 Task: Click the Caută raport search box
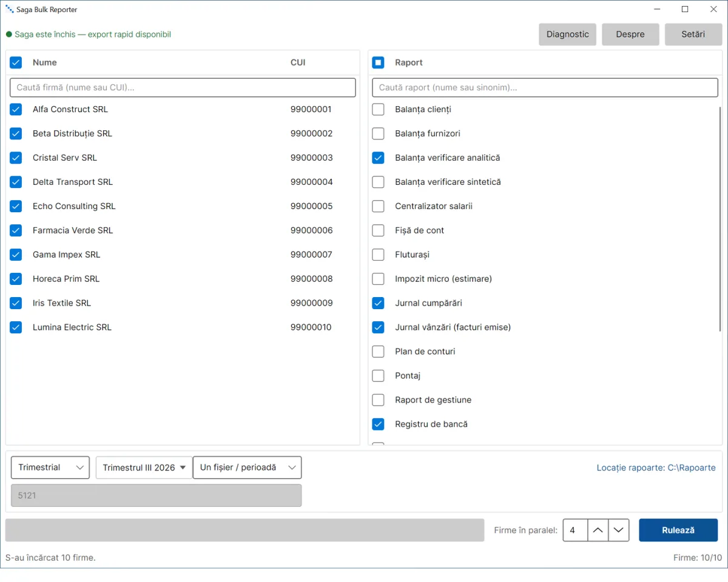(x=545, y=87)
